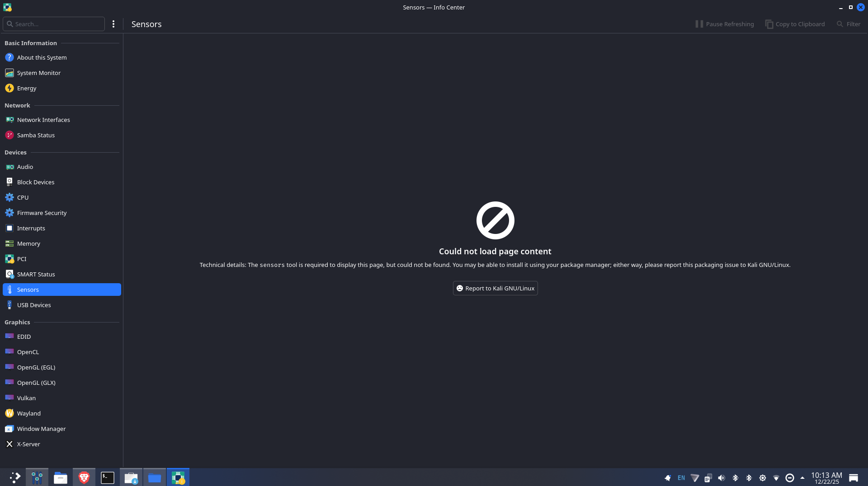The height and width of the screenshot is (486, 868).
Task: Click the CPU gear icon
Action: [x=9, y=197]
